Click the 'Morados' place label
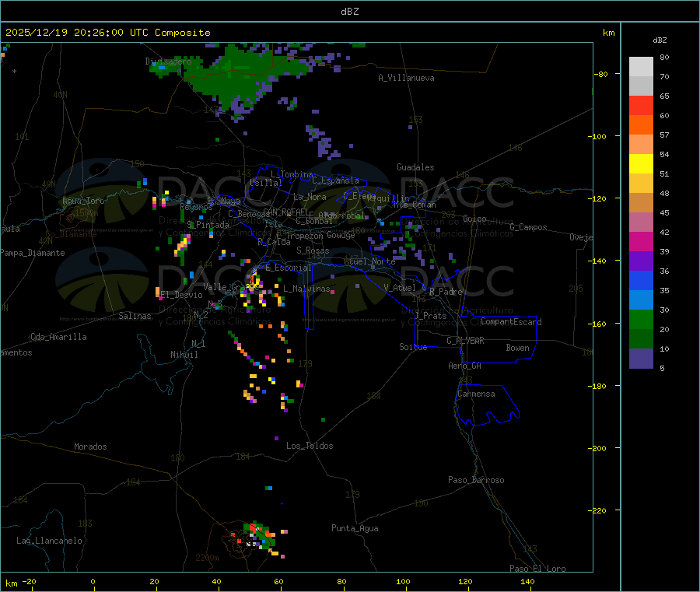The height and width of the screenshot is (592, 700). click(90, 447)
